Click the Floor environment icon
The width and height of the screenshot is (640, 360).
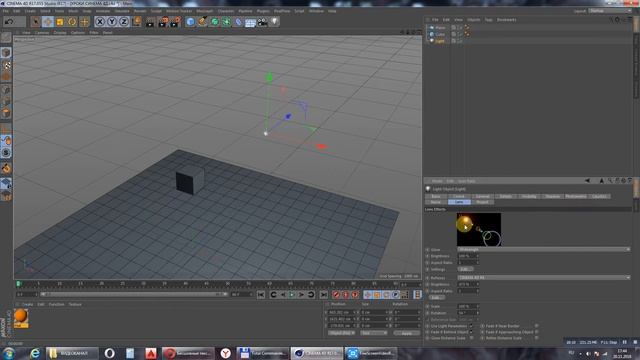[x=250, y=22]
